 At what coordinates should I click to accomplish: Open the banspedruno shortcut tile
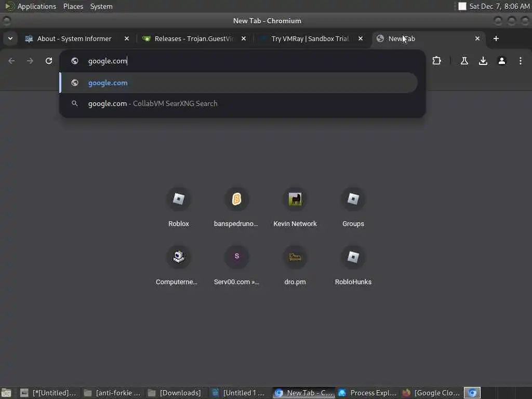[236, 207]
